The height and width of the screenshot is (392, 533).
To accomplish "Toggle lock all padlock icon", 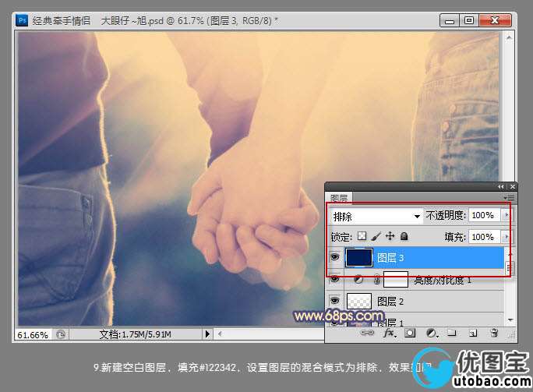I will click(x=404, y=236).
